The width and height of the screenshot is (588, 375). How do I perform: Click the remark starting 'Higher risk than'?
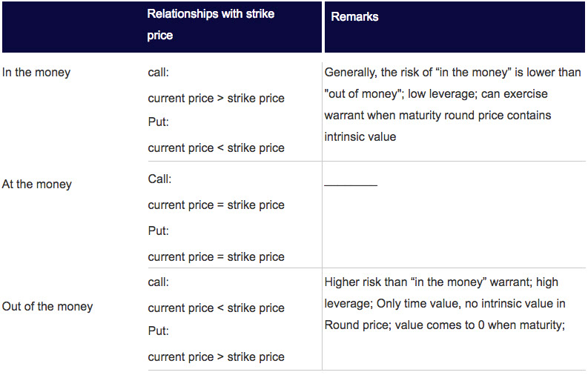pos(445,303)
